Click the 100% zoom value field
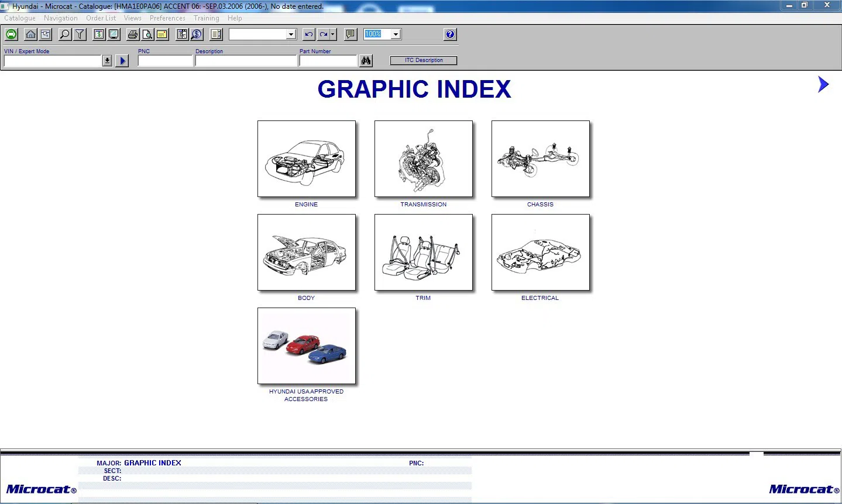Image resolution: width=842 pixels, height=504 pixels. [377, 34]
